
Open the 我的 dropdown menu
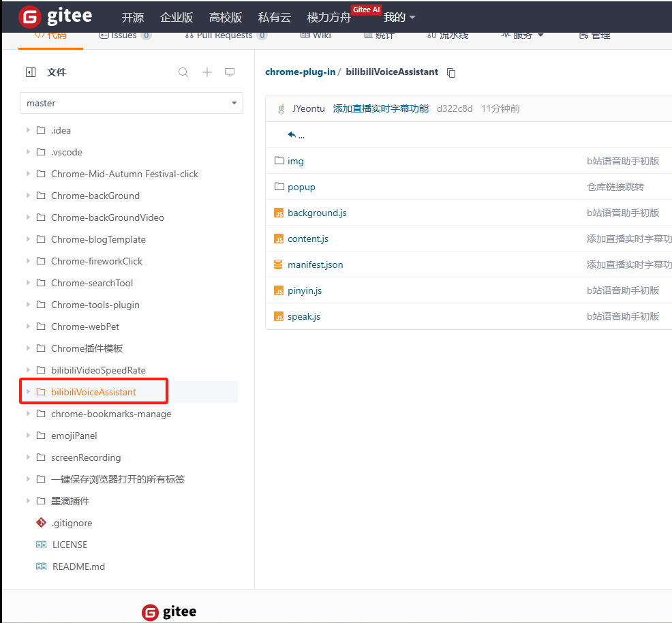pos(399,17)
